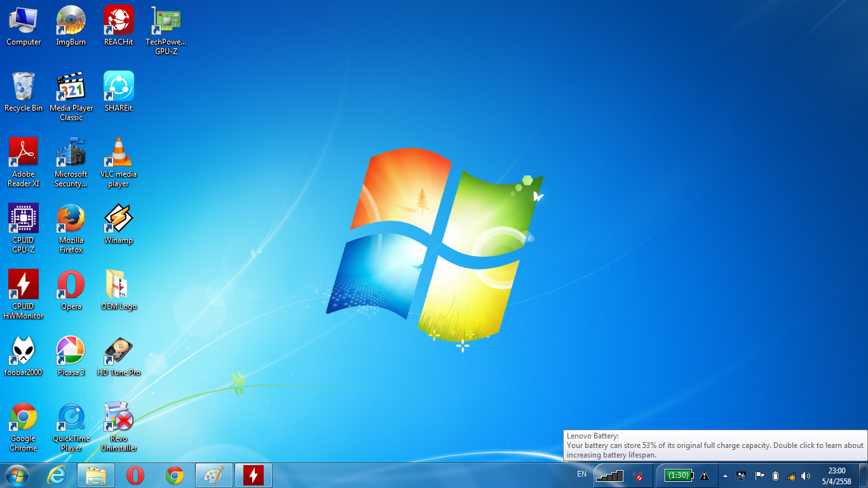
Task: Launch Opera from the taskbar
Action: [135, 475]
